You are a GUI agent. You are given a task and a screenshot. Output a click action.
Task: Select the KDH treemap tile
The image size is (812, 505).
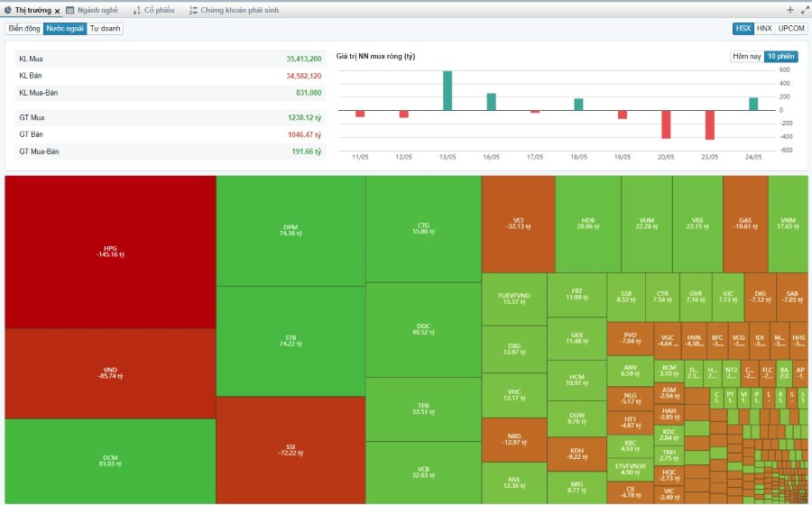(577, 454)
